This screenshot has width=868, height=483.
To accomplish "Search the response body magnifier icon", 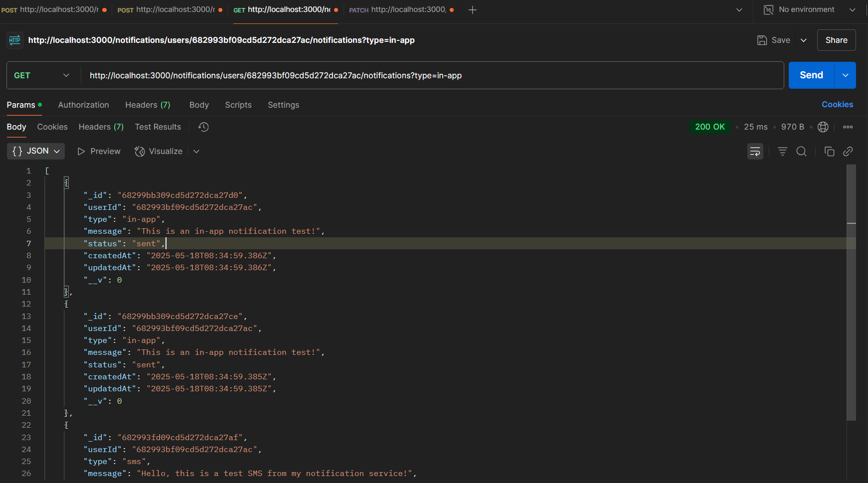I will click(802, 151).
